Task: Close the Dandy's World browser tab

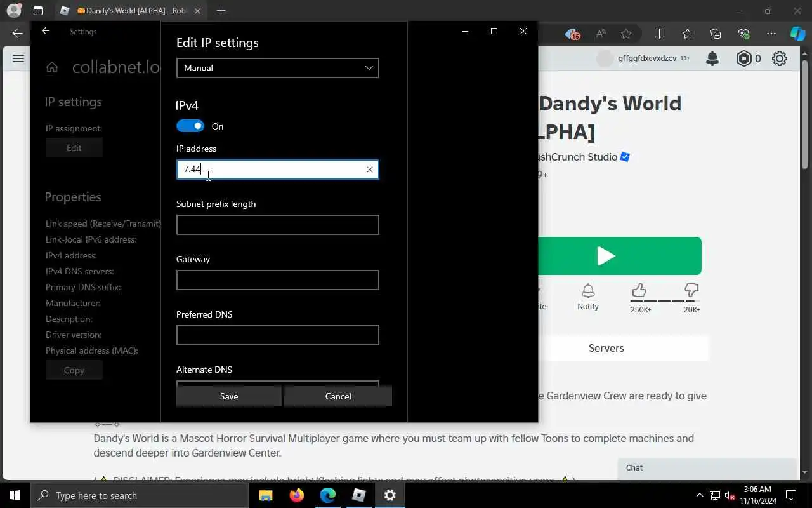Action: 197,11
